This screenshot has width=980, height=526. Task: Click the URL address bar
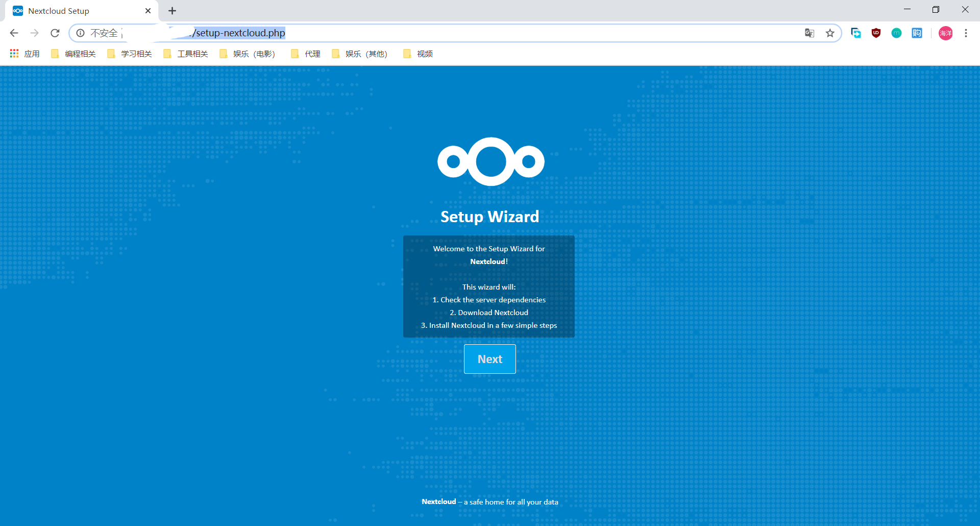point(454,33)
